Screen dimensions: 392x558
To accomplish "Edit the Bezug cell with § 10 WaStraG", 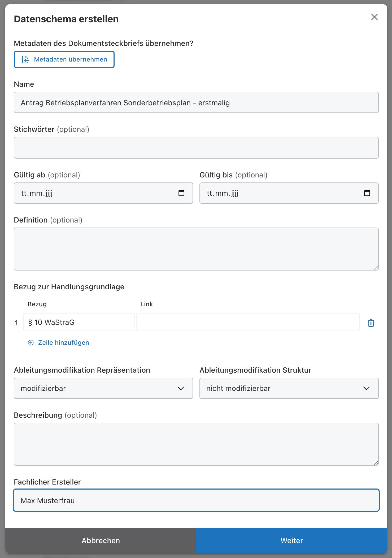I will pos(79,322).
